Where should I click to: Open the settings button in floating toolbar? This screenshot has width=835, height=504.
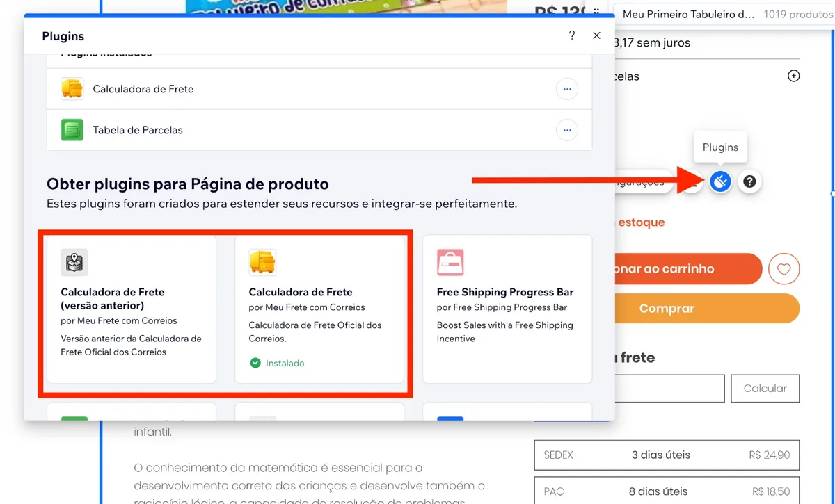click(x=644, y=182)
